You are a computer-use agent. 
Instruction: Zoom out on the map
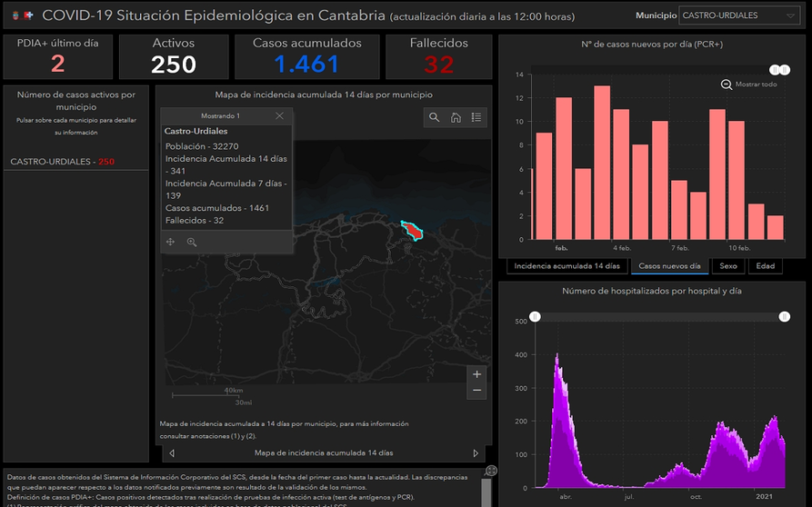[x=477, y=391]
